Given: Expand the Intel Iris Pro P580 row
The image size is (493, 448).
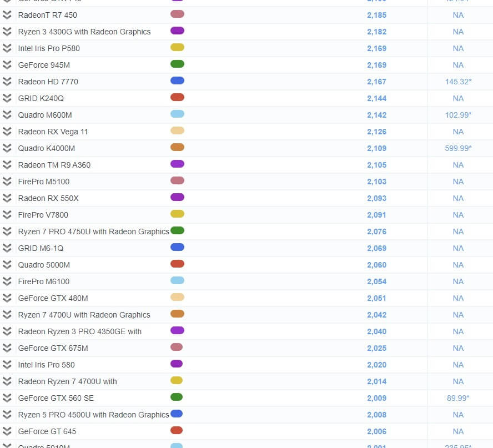Looking at the screenshot, I should point(7,48).
